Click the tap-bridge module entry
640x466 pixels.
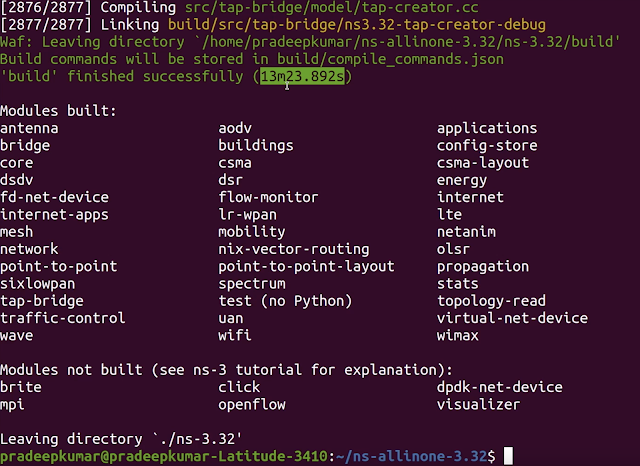tap(42, 301)
